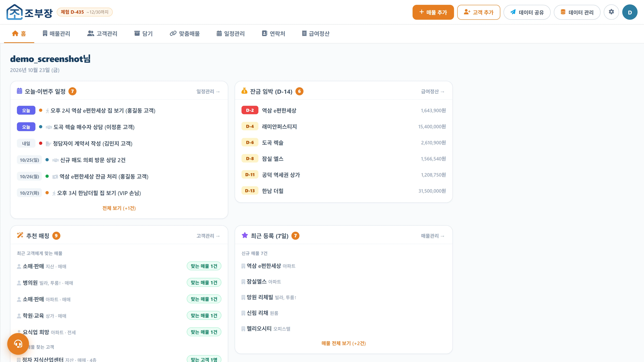Open settings gear icon
Screen dimensions: 644x362
point(611,12)
